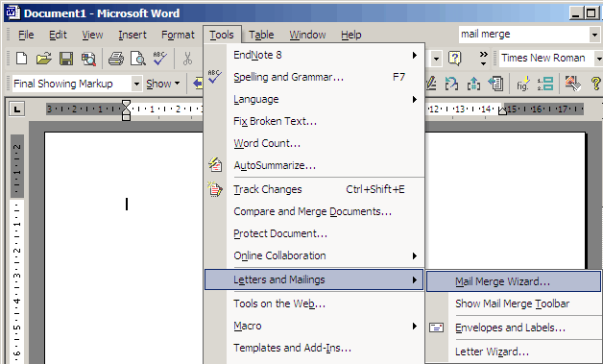
Task: Open the Format menu
Action: 178,35
